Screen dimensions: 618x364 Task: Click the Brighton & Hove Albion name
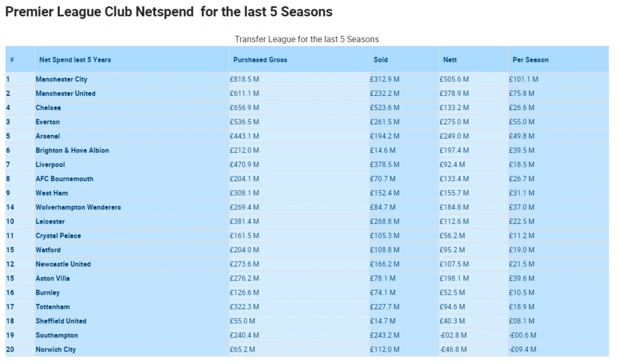72,150
